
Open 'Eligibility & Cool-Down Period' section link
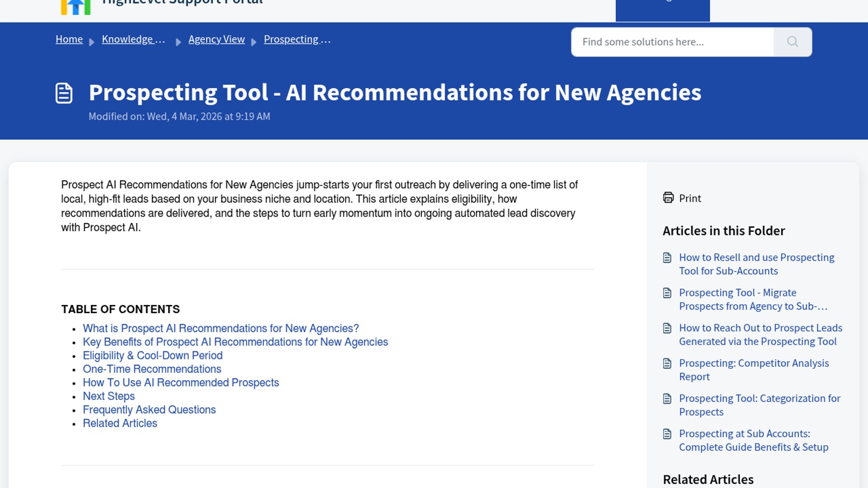152,356
